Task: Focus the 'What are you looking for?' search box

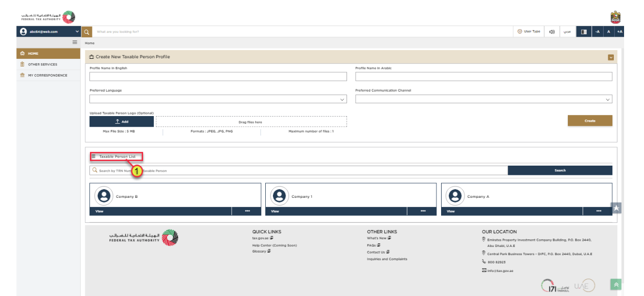Action: (302, 32)
